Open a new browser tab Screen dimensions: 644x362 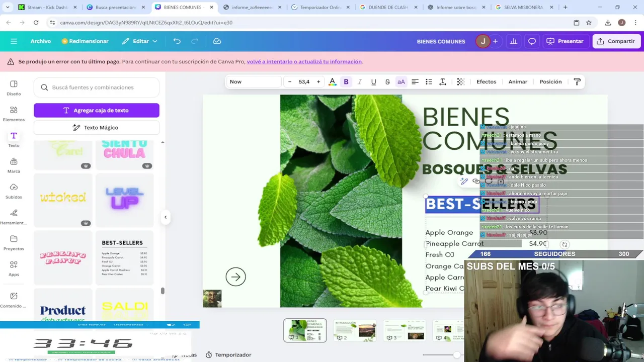point(565,8)
